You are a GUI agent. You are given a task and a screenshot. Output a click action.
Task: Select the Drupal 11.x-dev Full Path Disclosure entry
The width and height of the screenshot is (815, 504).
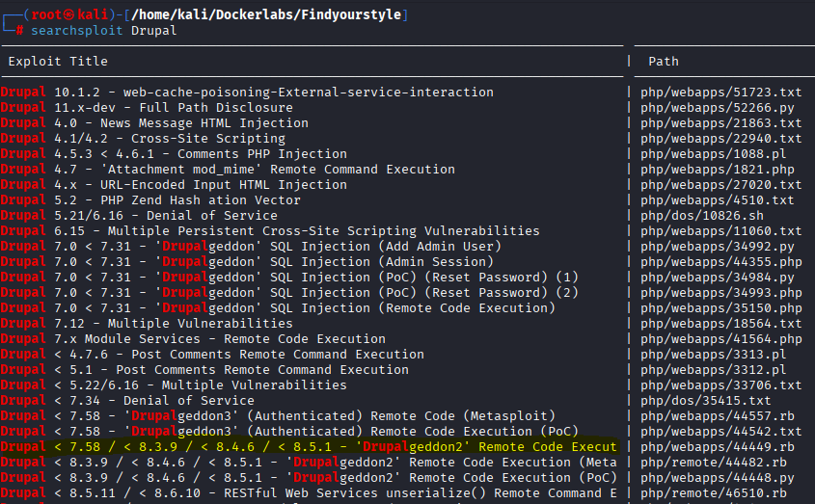click(147, 108)
